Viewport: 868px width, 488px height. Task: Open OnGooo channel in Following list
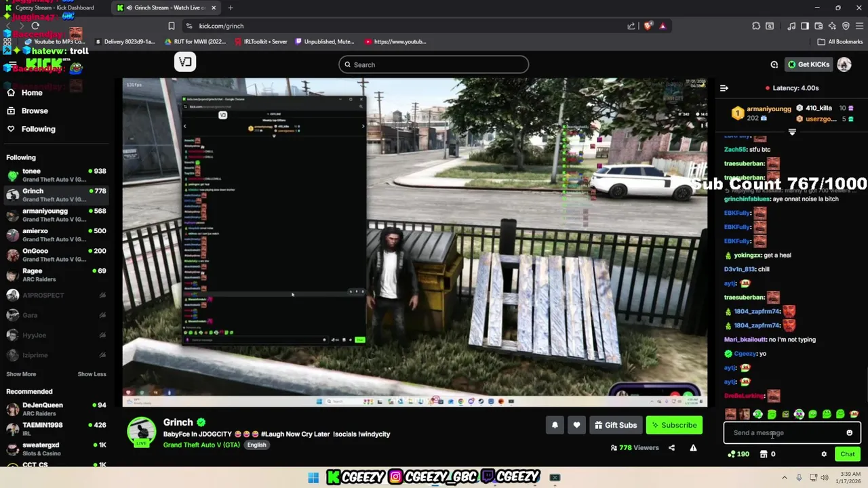56,254
